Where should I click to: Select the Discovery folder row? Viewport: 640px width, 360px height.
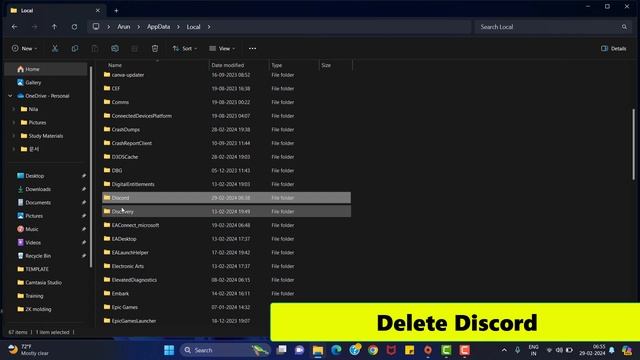226,211
